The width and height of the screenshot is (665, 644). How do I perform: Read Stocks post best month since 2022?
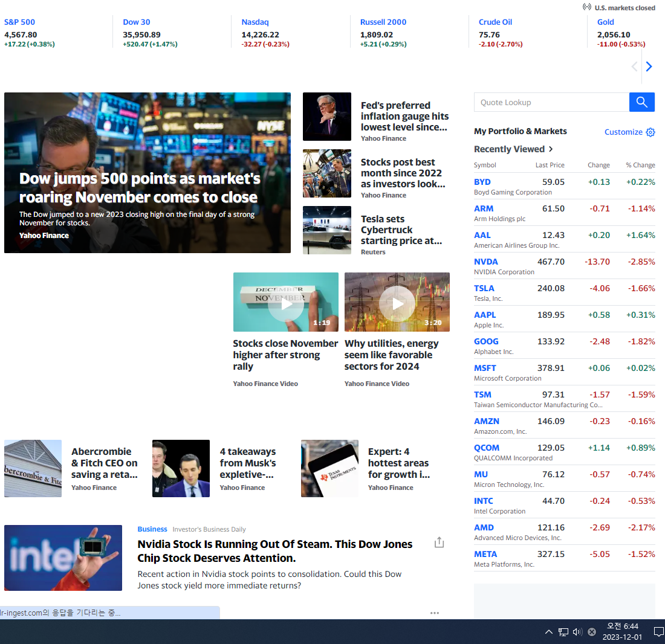tap(403, 173)
